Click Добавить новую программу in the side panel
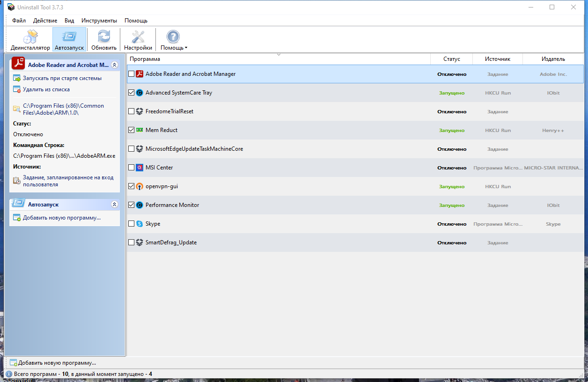588x382 pixels. coord(62,218)
